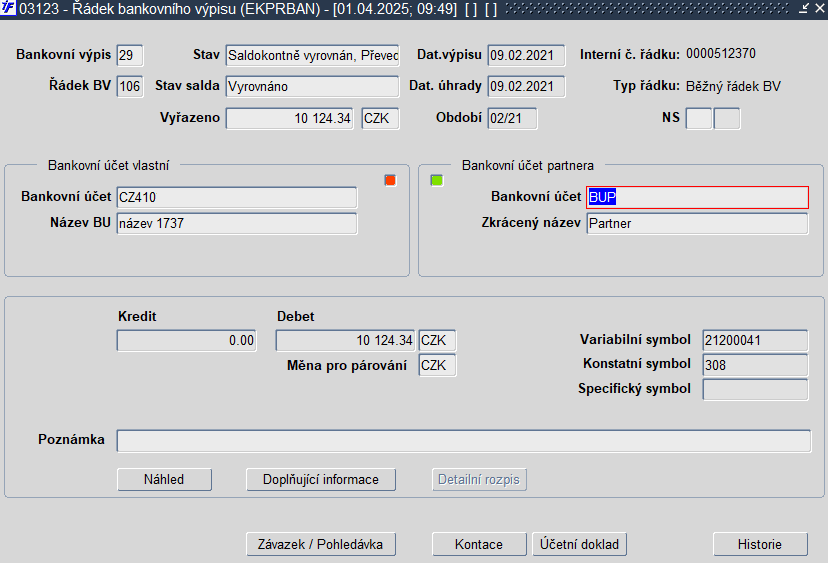Click the Dat. úhrady date field
Screen dimensions: 828x563
pyautogui.click(x=526, y=86)
